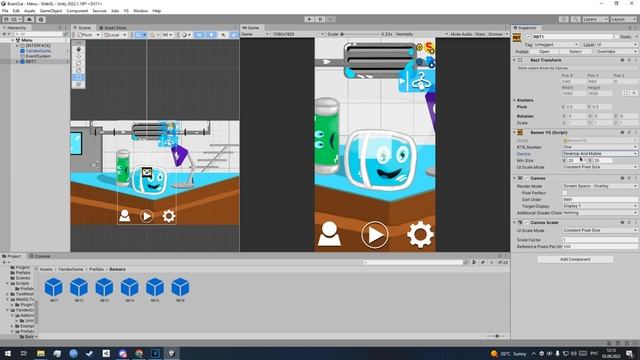Open the Scene tools settings wrench icon
This screenshot has height=360, width=640.
[x=223, y=35]
